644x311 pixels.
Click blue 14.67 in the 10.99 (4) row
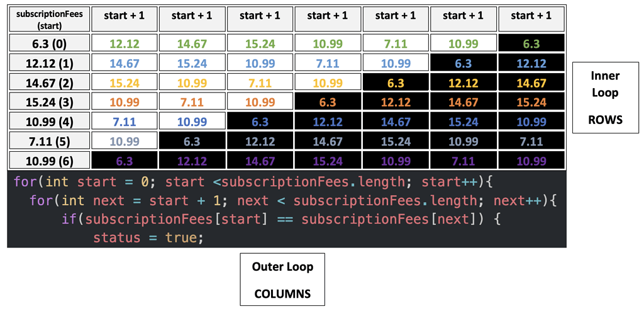pos(395,121)
